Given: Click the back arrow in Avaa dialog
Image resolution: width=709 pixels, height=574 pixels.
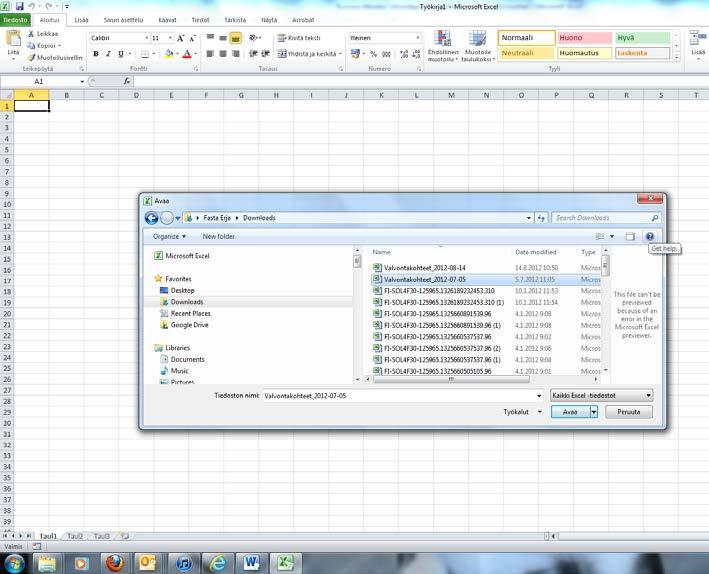Looking at the screenshot, I should pyautogui.click(x=151, y=218).
